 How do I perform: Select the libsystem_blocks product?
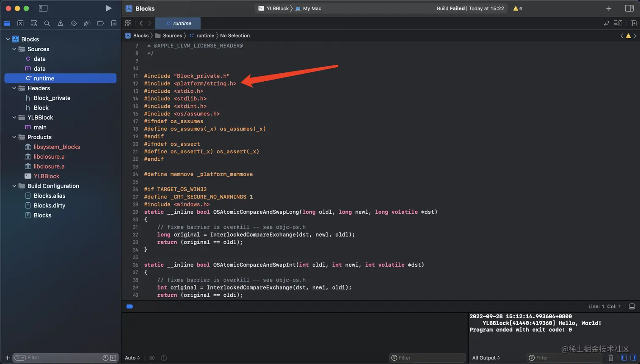click(60, 147)
